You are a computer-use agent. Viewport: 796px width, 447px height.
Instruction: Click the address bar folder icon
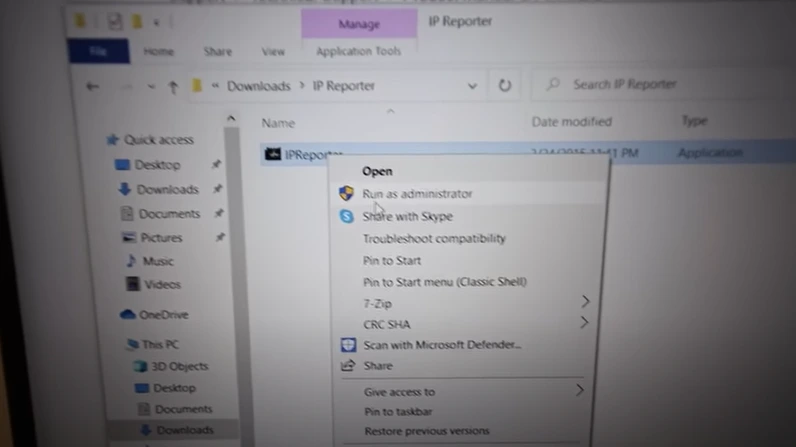(x=196, y=86)
